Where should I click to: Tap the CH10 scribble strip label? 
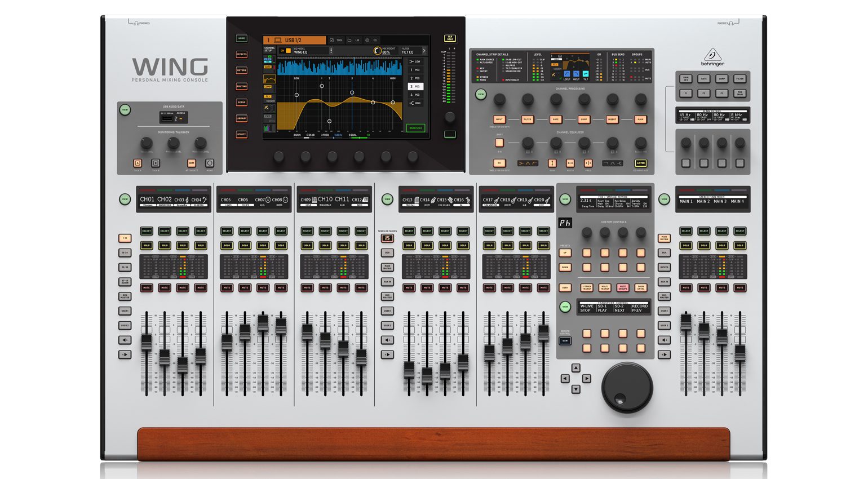325,199
